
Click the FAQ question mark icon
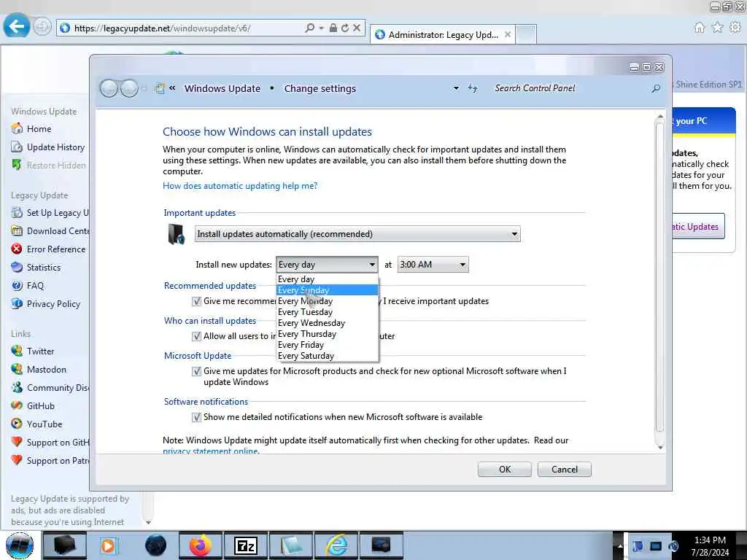[17, 286]
